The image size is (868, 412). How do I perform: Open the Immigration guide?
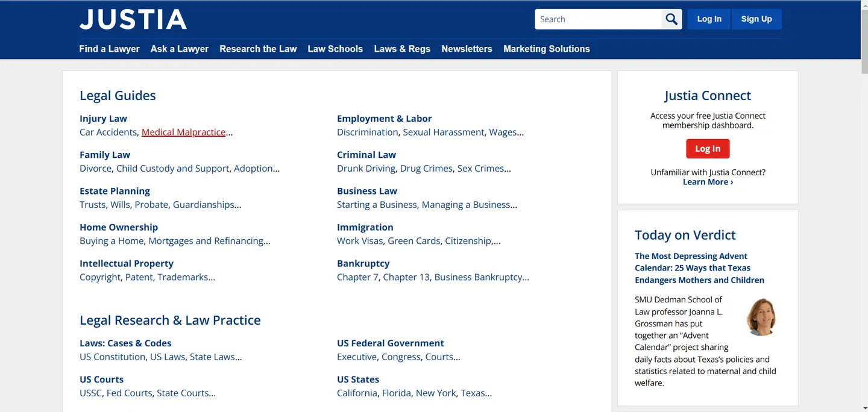(x=365, y=227)
